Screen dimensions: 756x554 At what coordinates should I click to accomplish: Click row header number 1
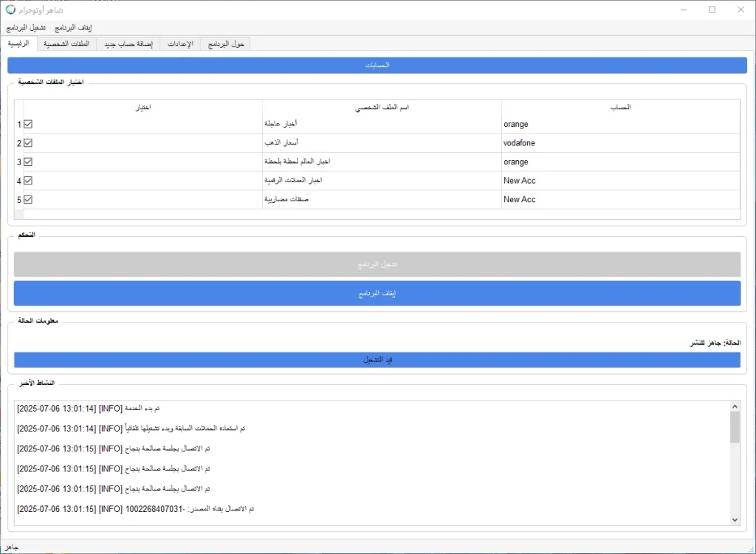(18, 124)
